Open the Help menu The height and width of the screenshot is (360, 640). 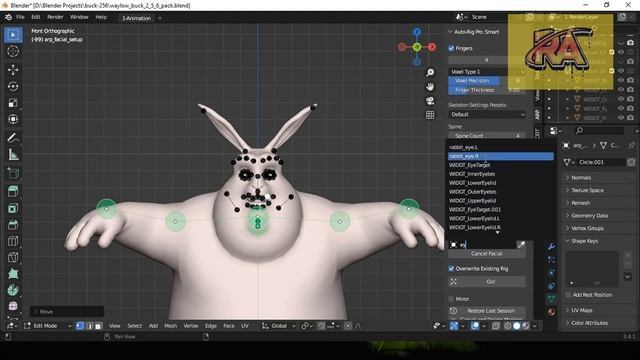click(x=101, y=17)
